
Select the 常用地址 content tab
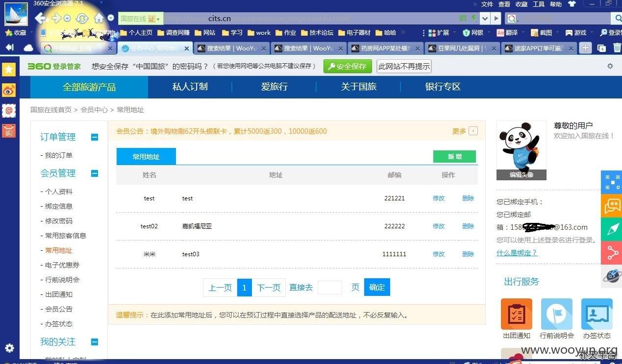(146, 157)
